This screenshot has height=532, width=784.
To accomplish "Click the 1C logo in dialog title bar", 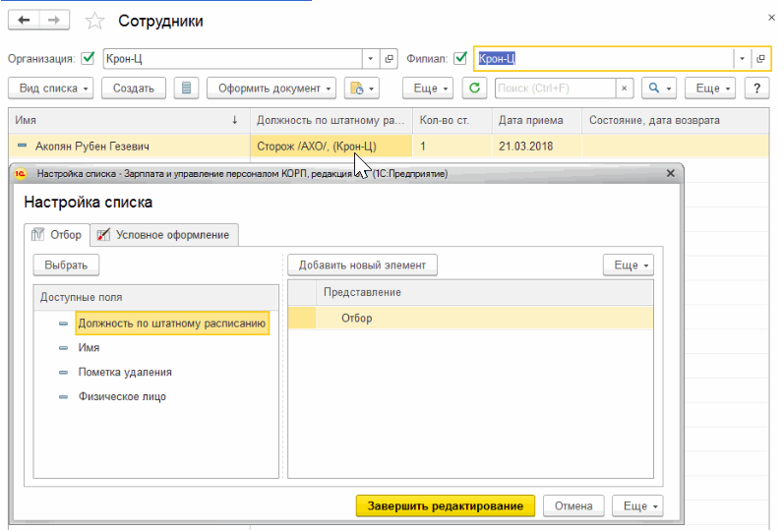I will [x=20, y=173].
